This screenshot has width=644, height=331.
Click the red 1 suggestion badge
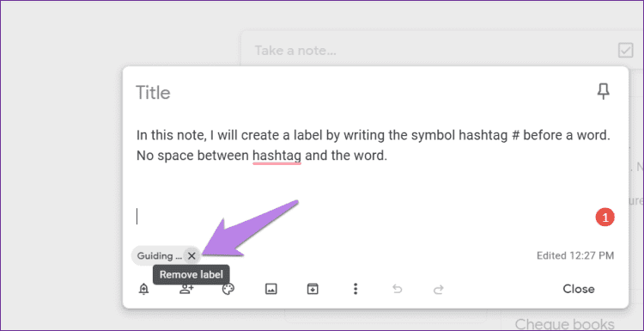(605, 218)
